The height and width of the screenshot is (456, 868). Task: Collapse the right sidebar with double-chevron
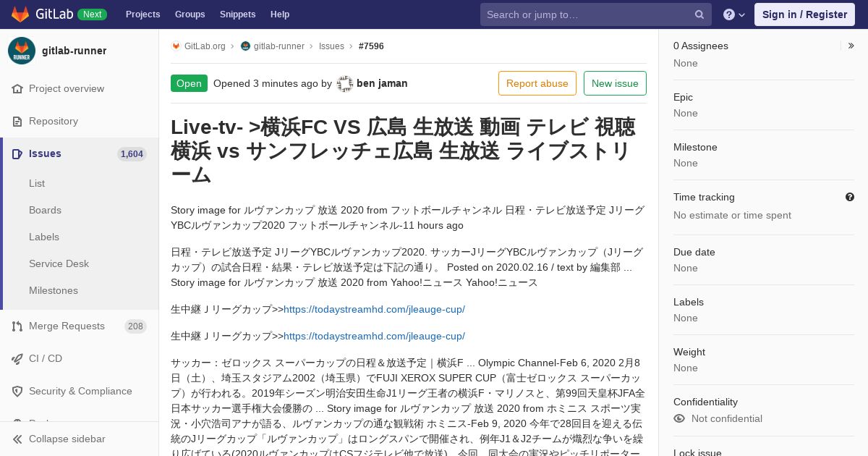pyautogui.click(x=851, y=46)
